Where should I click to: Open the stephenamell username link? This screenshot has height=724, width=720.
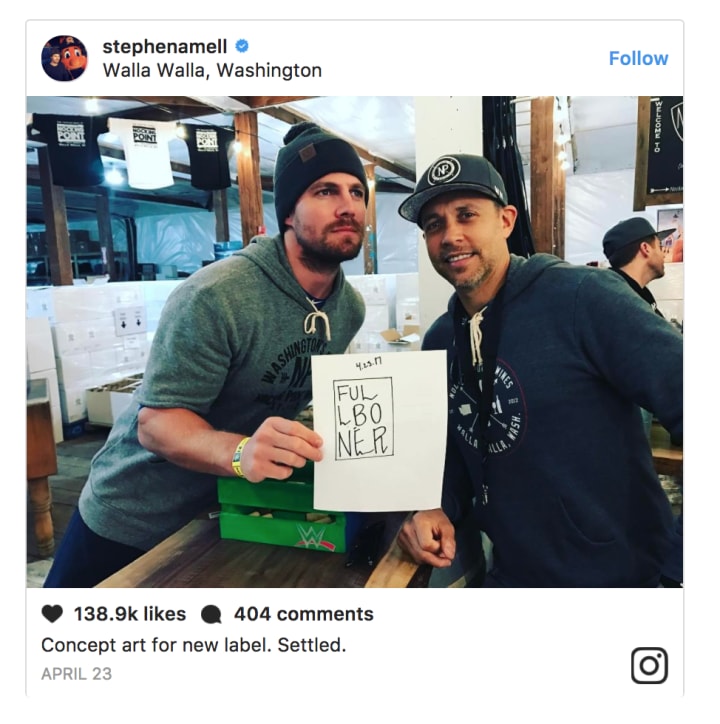164,46
